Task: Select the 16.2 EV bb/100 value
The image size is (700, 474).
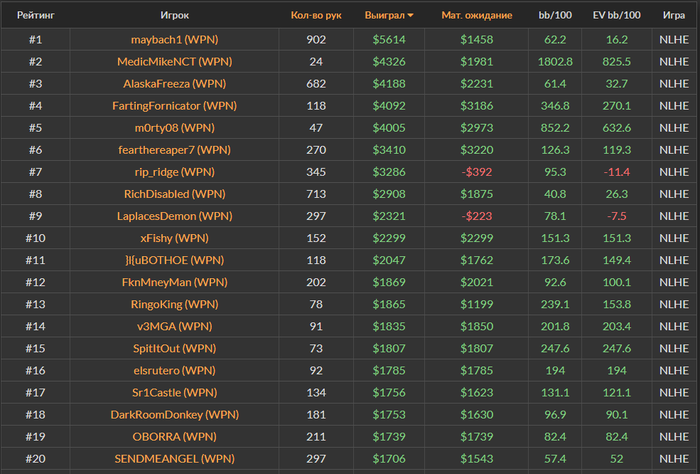Action: click(617, 40)
